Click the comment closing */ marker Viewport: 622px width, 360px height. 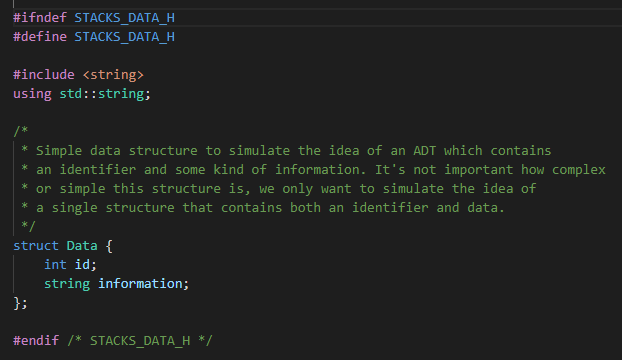pos(28,226)
